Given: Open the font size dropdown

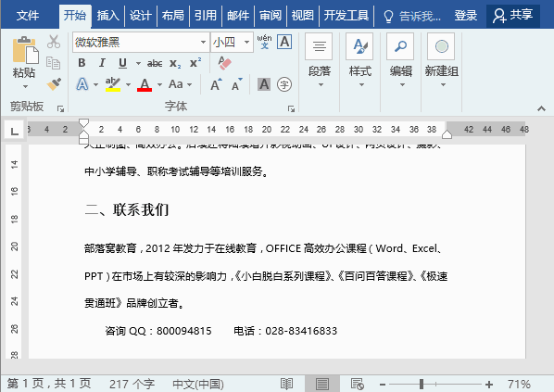Looking at the screenshot, I should click(247, 42).
